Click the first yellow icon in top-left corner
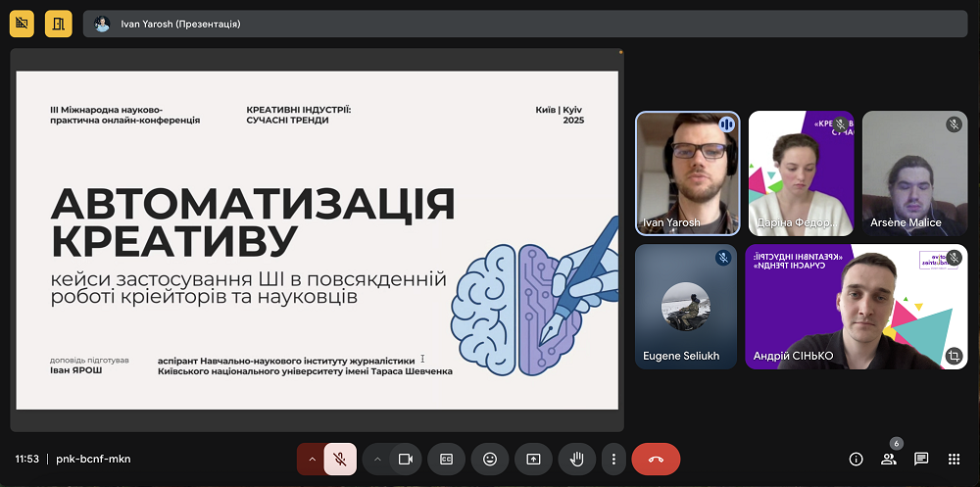The image size is (980, 487). [22, 24]
